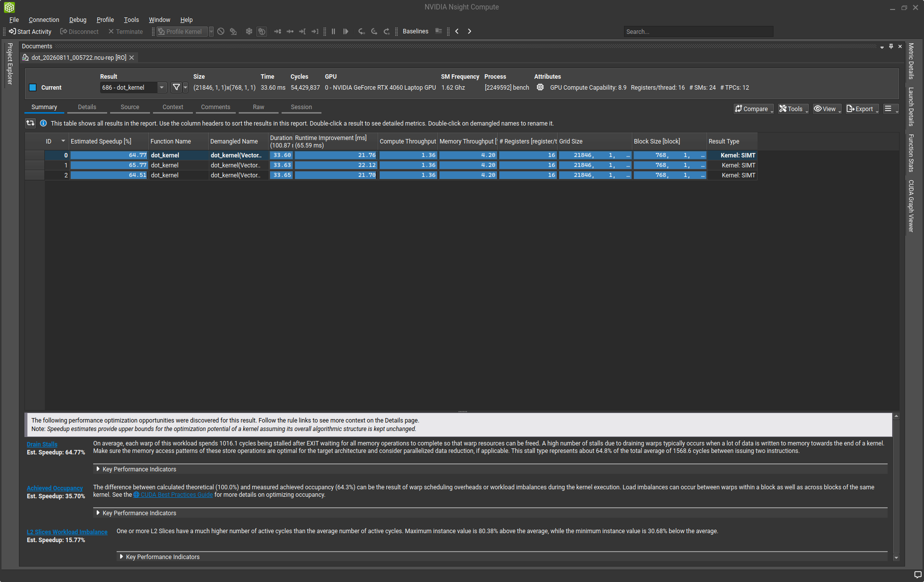Go to the previous baseline with left chevron

point(457,31)
